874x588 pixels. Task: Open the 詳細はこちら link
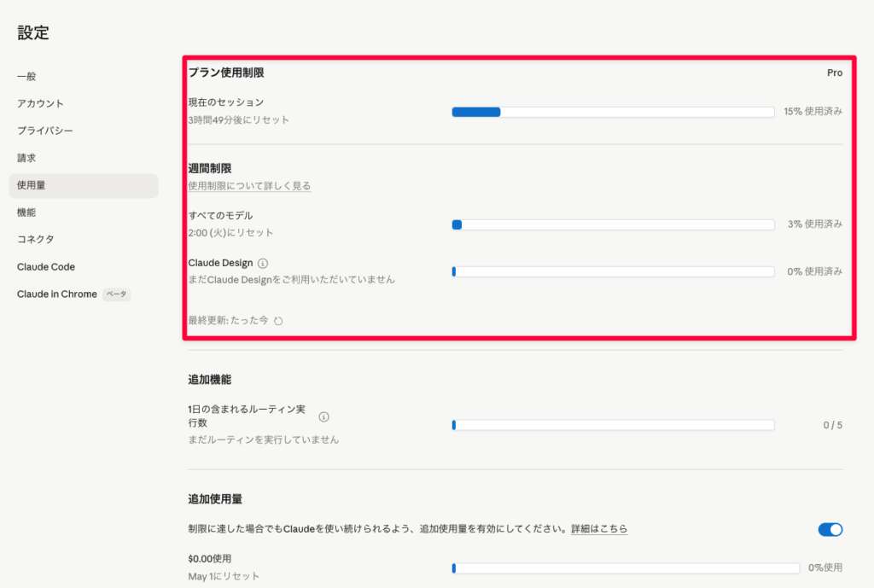[599, 528]
